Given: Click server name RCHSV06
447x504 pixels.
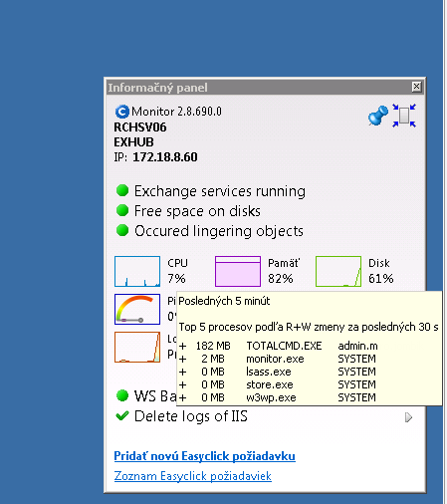Looking at the screenshot, I should 140,127.
